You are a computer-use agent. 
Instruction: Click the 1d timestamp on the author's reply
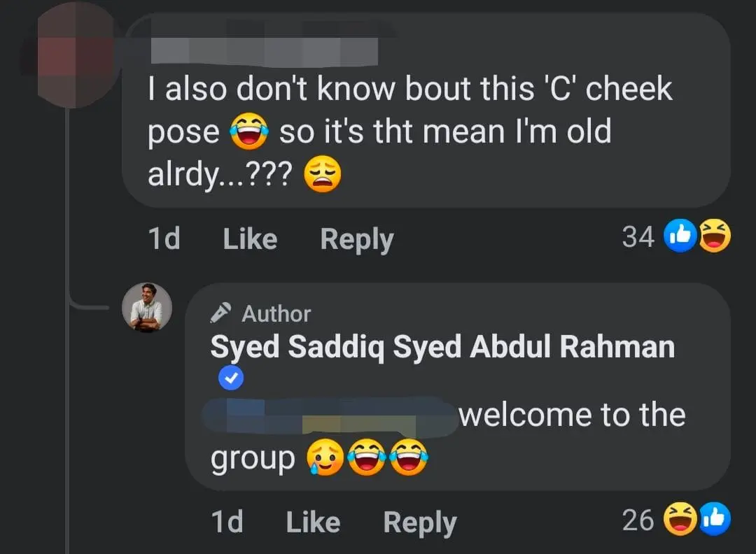tap(227, 522)
